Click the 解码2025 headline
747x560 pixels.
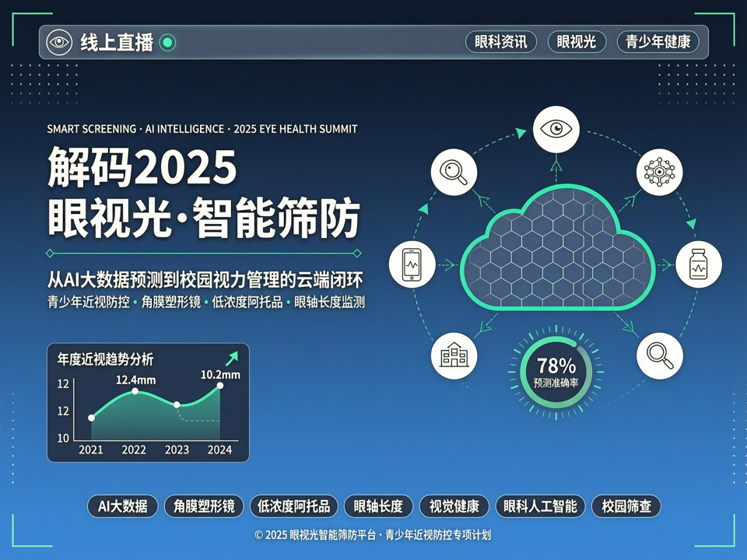click(x=142, y=168)
